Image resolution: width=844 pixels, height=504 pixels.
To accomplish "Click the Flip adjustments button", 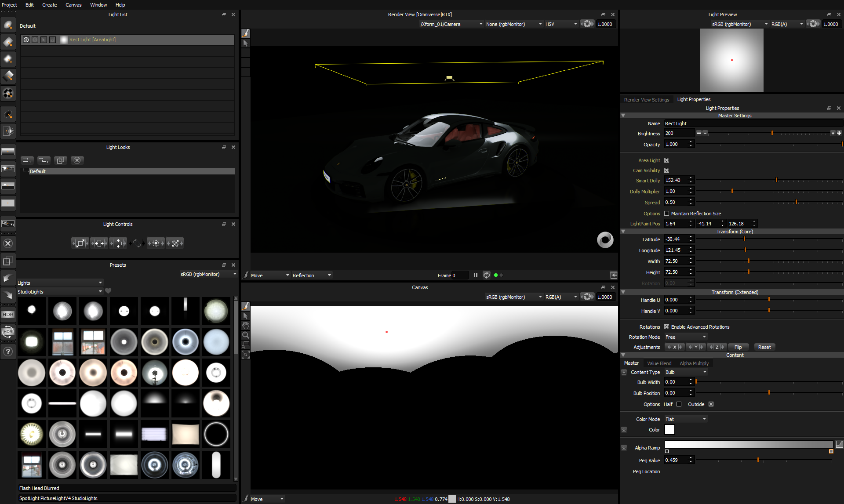I will tap(738, 347).
